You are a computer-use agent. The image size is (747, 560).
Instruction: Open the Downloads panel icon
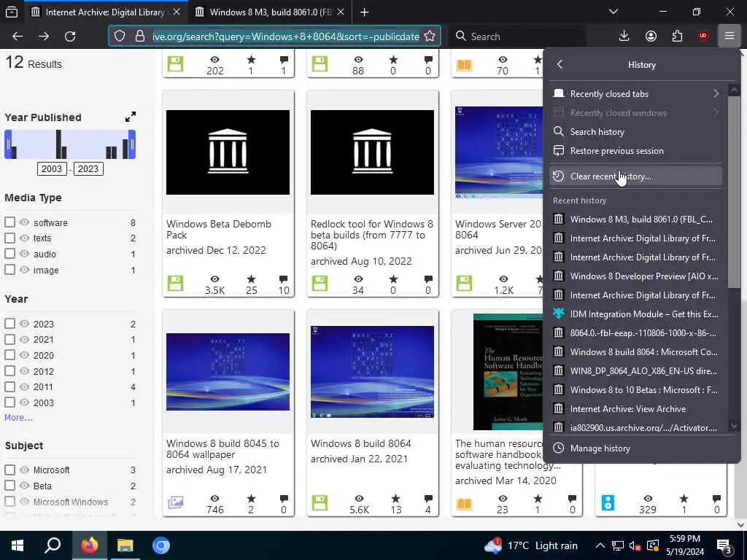tap(624, 36)
